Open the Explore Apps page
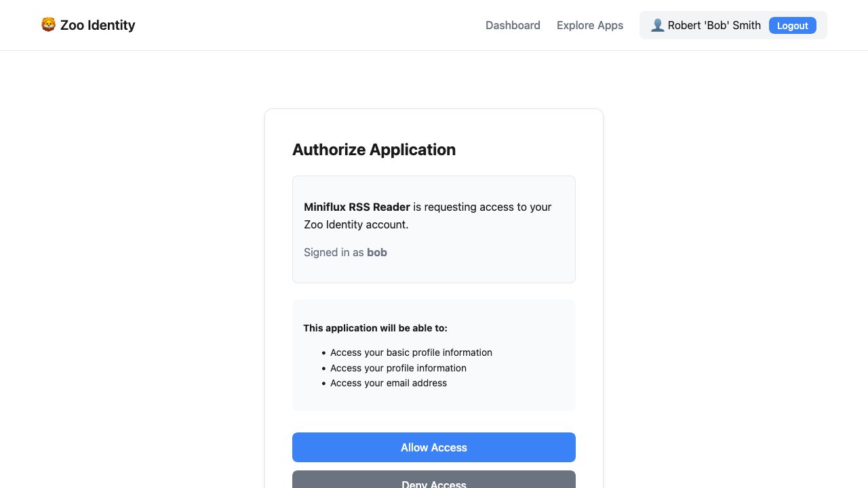Image resolution: width=868 pixels, height=488 pixels. tap(589, 25)
